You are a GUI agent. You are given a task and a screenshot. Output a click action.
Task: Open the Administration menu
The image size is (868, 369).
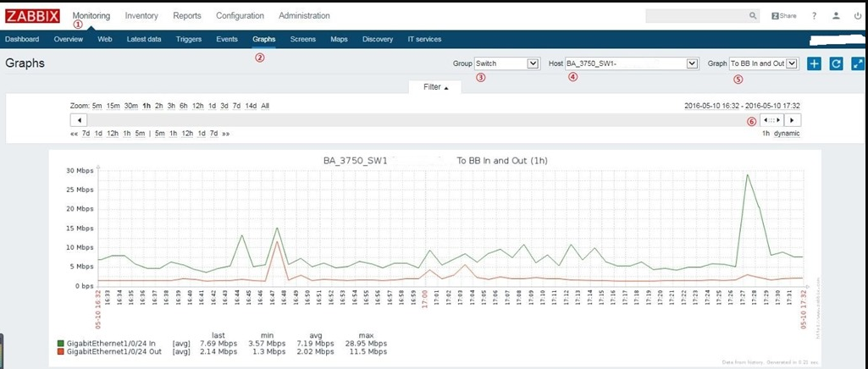coord(304,16)
